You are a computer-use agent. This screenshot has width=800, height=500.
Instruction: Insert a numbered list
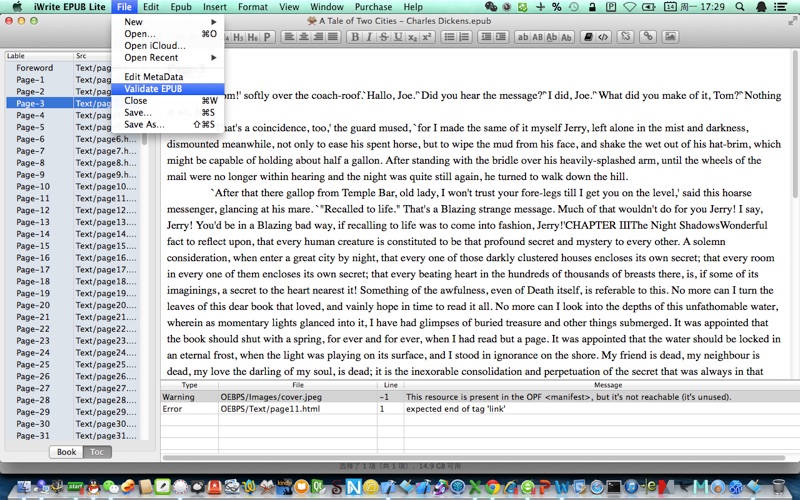click(464, 37)
